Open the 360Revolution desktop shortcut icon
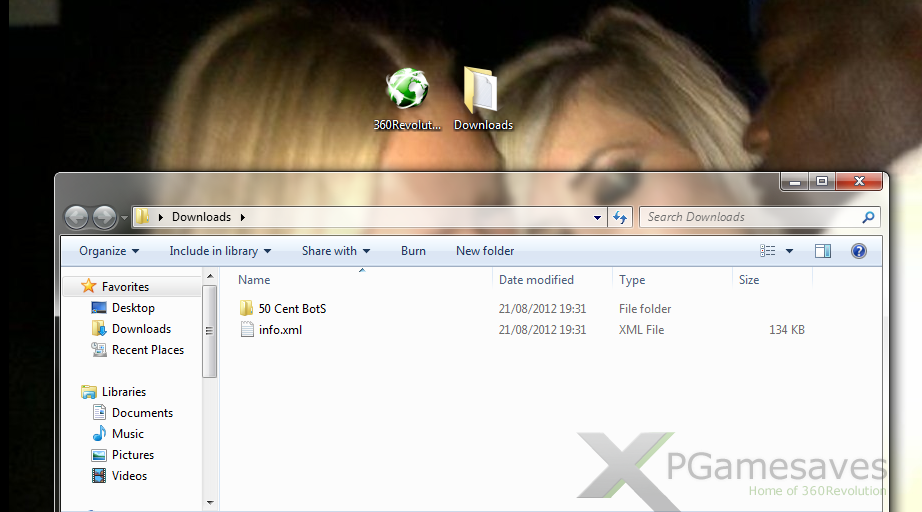The width and height of the screenshot is (922, 512). (408, 90)
